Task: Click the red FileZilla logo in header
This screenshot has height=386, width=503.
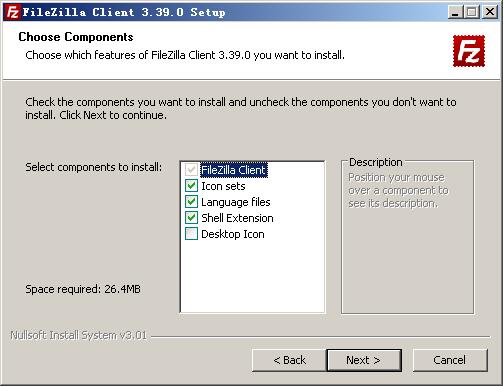Action: pyautogui.click(x=469, y=51)
